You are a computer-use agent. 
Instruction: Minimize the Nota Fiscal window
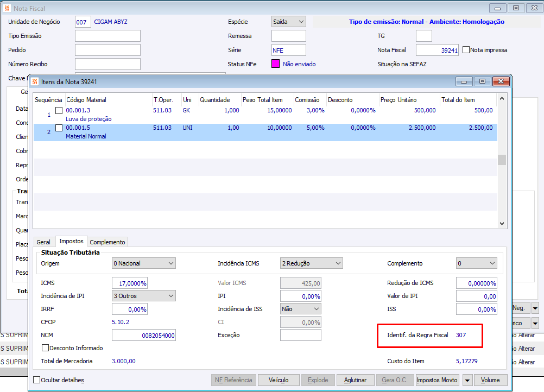tap(498, 8)
